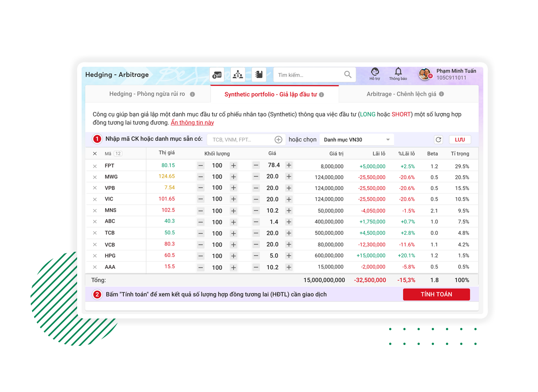Increase MWG volume with plus button

(x=233, y=177)
